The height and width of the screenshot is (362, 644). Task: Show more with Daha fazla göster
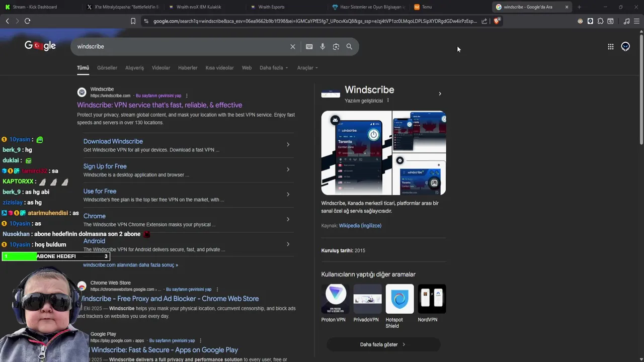tap(383, 344)
